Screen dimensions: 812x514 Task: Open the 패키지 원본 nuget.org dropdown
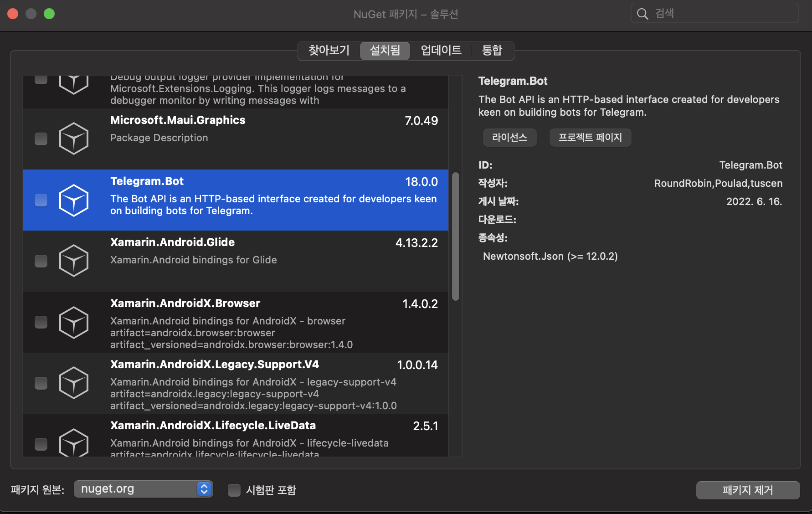pyautogui.click(x=143, y=489)
